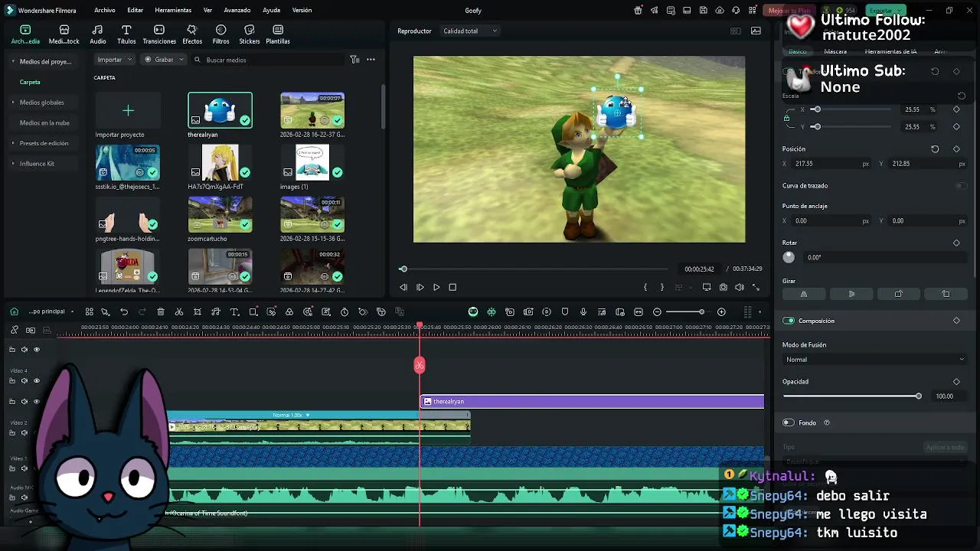Open the Herramientas de IA tab
The width and height of the screenshot is (980, 551).
890,51
